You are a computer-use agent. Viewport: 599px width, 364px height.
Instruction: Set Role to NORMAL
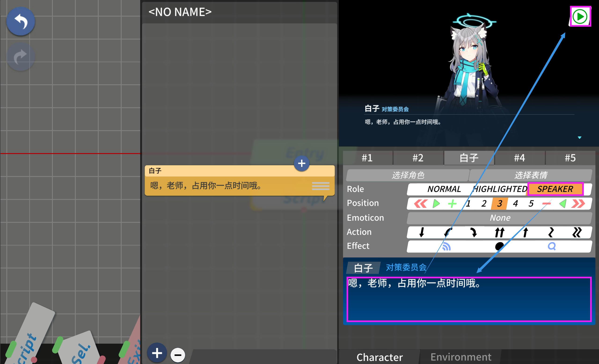[x=444, y=189]
